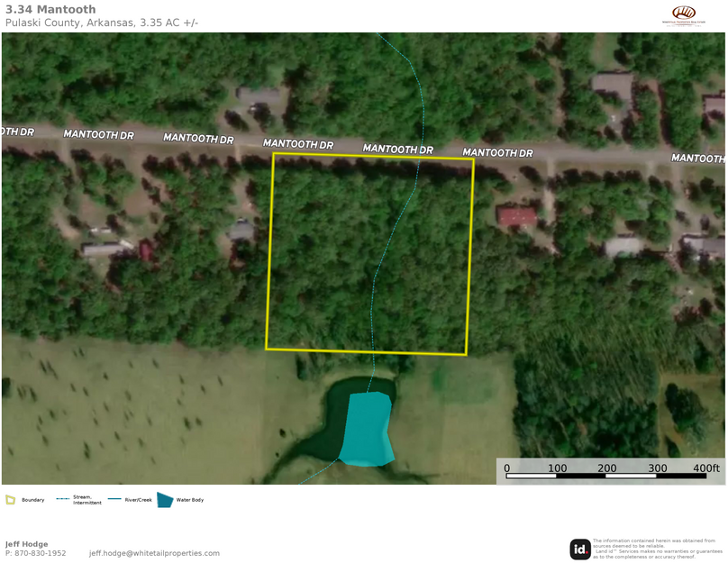Click the '400ft' scale label
The height and width of the screenshot is (563, 728).
tap(706, 468)
